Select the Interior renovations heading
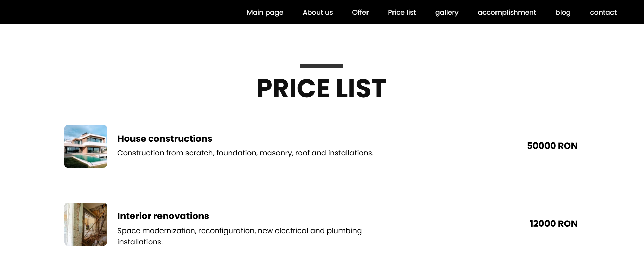 coord(163,216)
